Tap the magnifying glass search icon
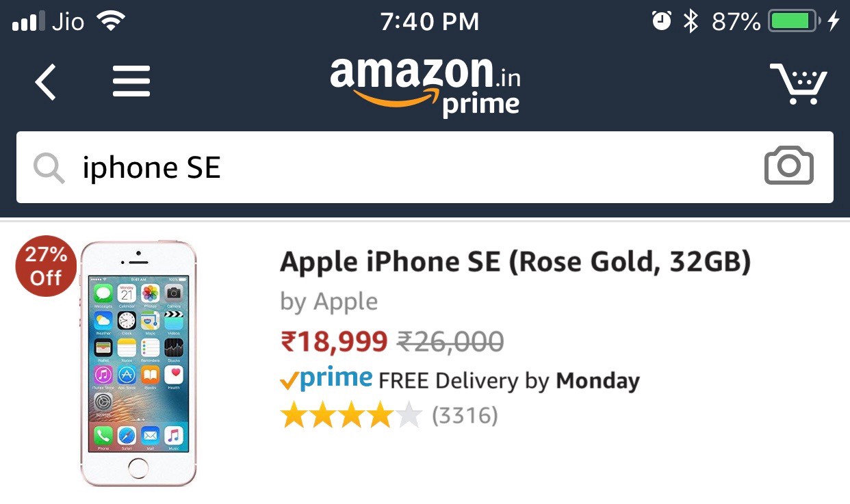 click(49, 168)
